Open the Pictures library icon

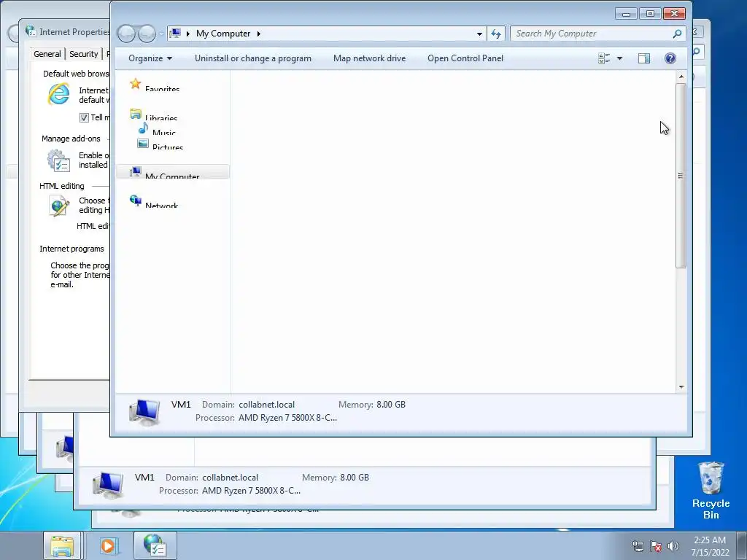point(143,143)
